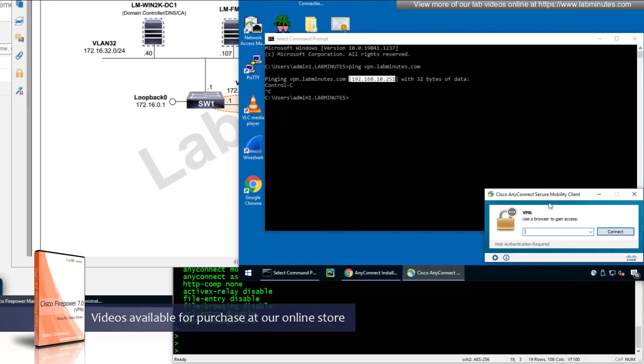Open the folder icon on the desktop
The image size is (644, 364).
311,24
